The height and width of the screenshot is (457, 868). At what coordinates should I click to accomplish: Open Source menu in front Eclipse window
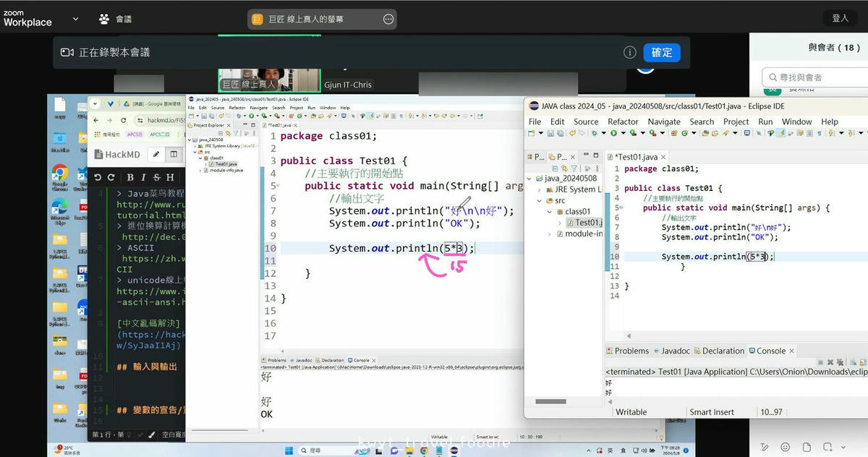coord(586,121)
